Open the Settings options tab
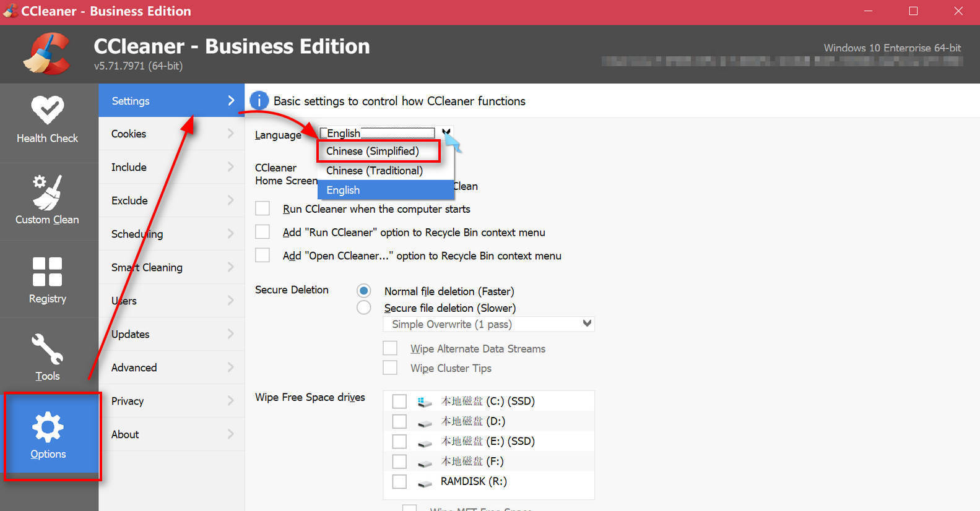The image size is (980, 511). click(171, 101)
